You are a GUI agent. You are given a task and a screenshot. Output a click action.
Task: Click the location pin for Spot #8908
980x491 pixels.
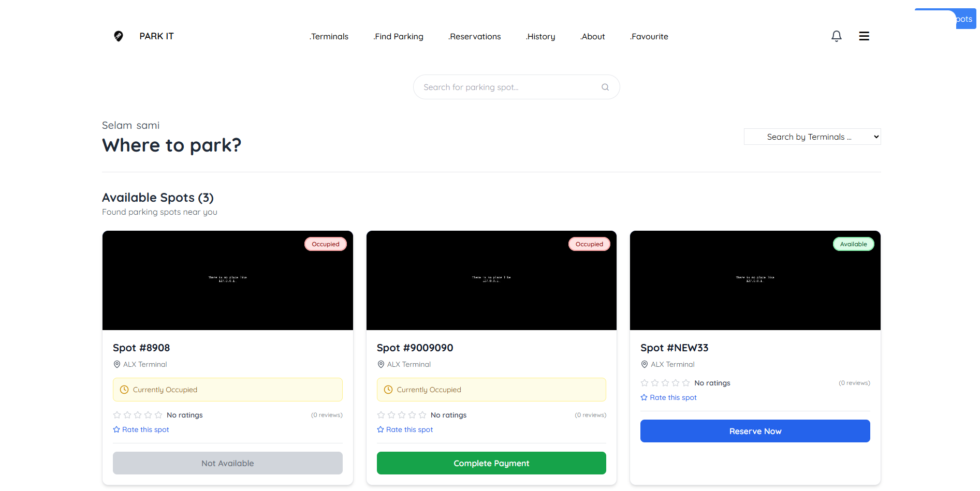(x=117, y=364)
